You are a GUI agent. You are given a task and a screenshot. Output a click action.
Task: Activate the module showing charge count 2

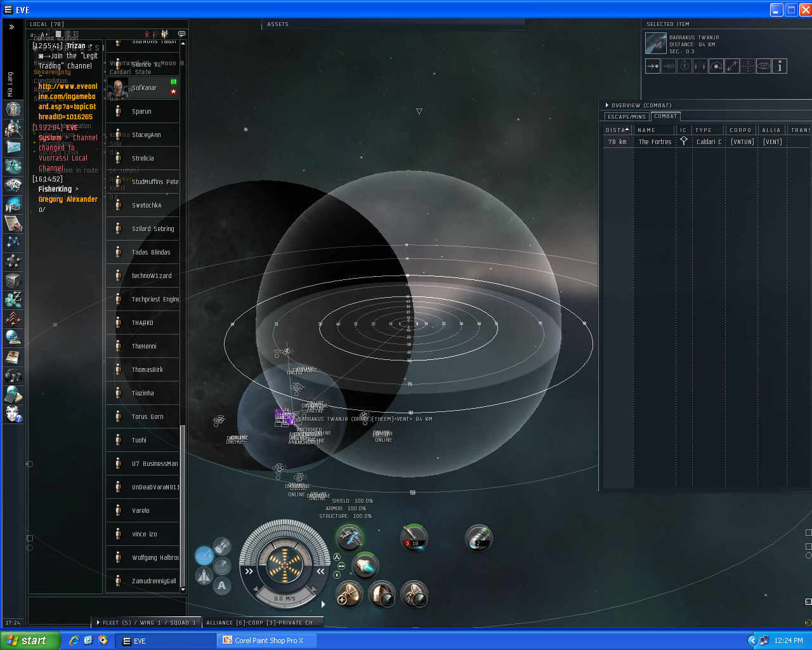coord(479,538)
